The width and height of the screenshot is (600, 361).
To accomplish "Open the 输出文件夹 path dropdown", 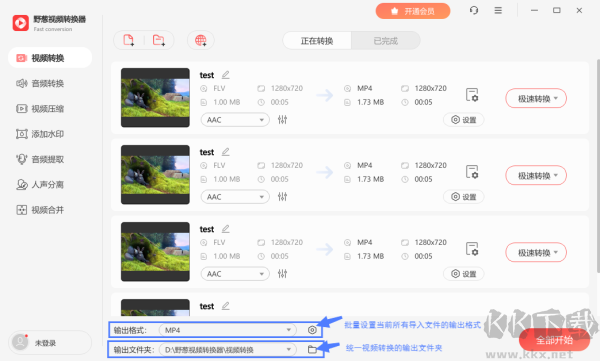I will click(228, 350).
